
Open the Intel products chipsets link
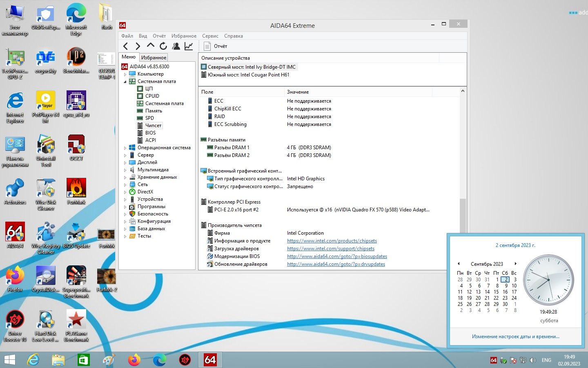click(332, 241)
